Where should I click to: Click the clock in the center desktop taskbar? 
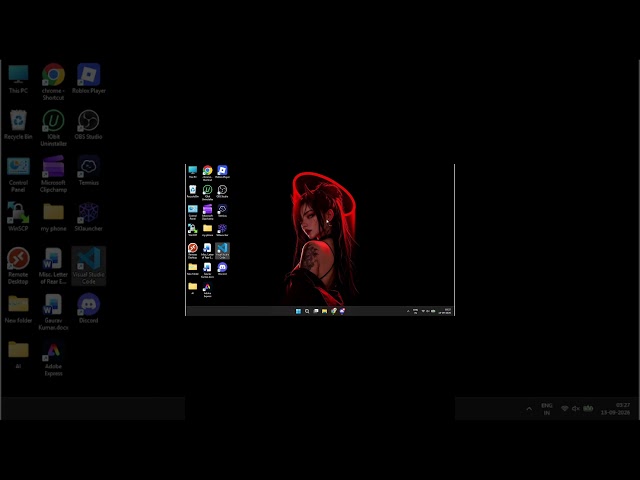click(x=445, y=311)
